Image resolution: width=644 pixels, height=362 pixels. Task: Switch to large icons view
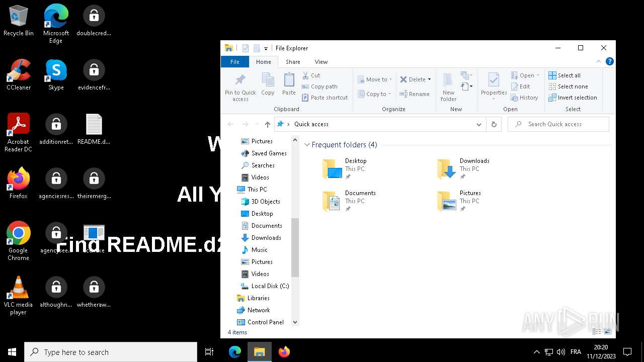coord(608,332)
